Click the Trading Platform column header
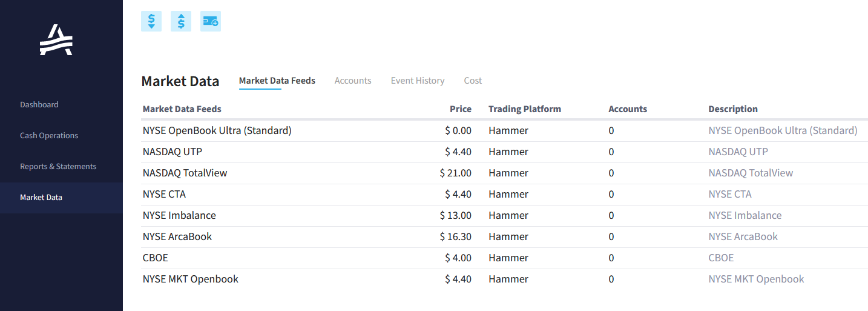This screenshot has height=311, width=868. click(x=525, y=109)
